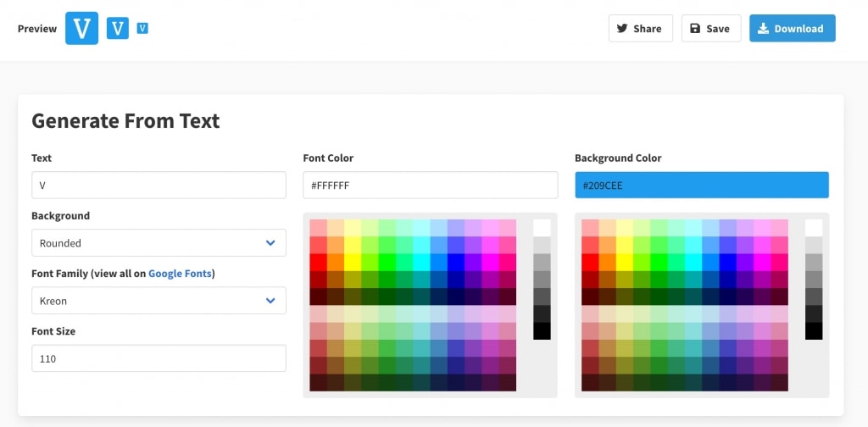This screenshot has width=868, height=427.
Task: Expand the Font Family dropdown showing Kreon
Action: click(159, 300)
